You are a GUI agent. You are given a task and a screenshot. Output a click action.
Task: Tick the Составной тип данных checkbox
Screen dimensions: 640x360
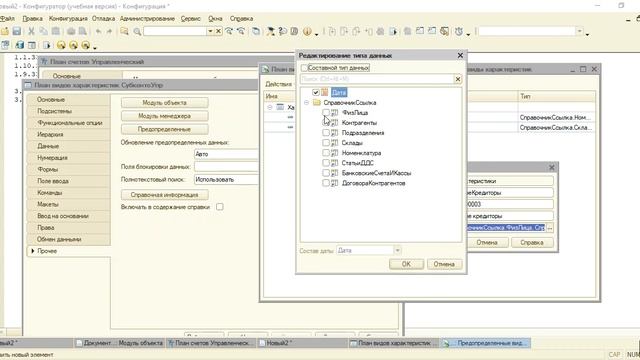[304, 68]
